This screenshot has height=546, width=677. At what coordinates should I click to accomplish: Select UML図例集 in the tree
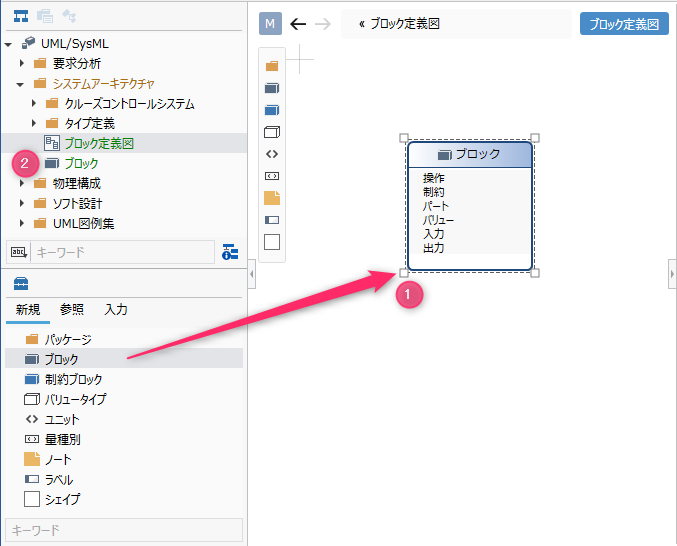84,223
